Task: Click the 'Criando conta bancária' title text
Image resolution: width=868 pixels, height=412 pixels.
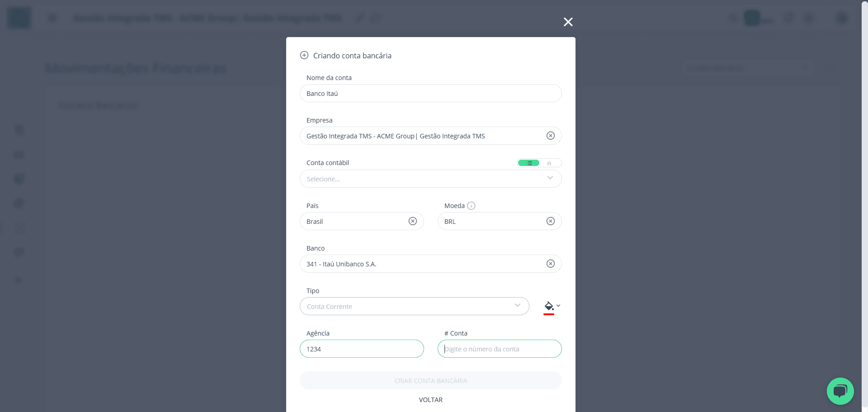Action: point(352,56)
